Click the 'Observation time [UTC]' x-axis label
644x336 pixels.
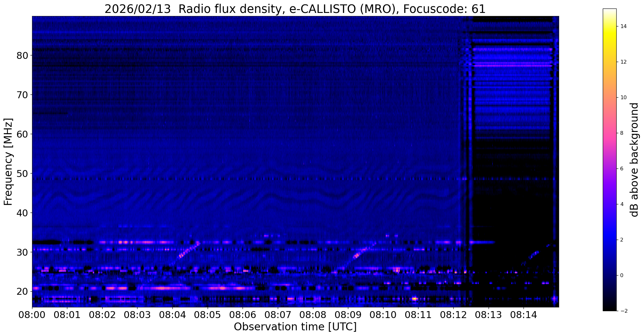pyautogui.click(x=295, y=327)
